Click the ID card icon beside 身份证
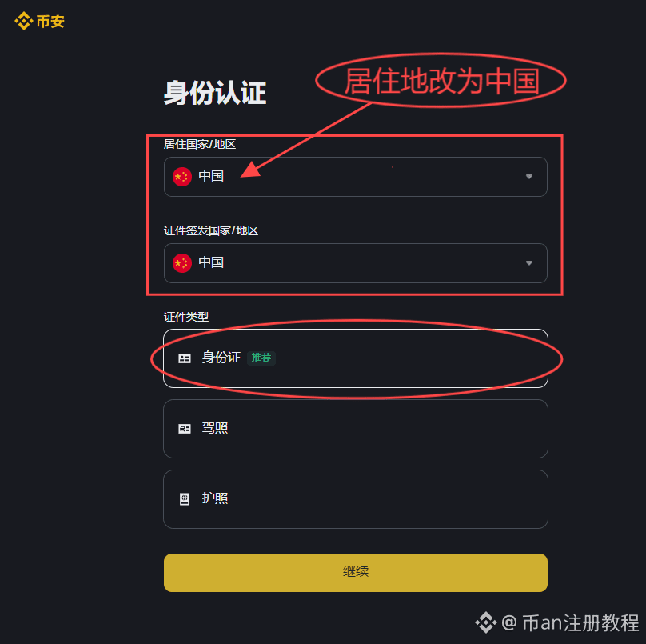 (185, 358)
